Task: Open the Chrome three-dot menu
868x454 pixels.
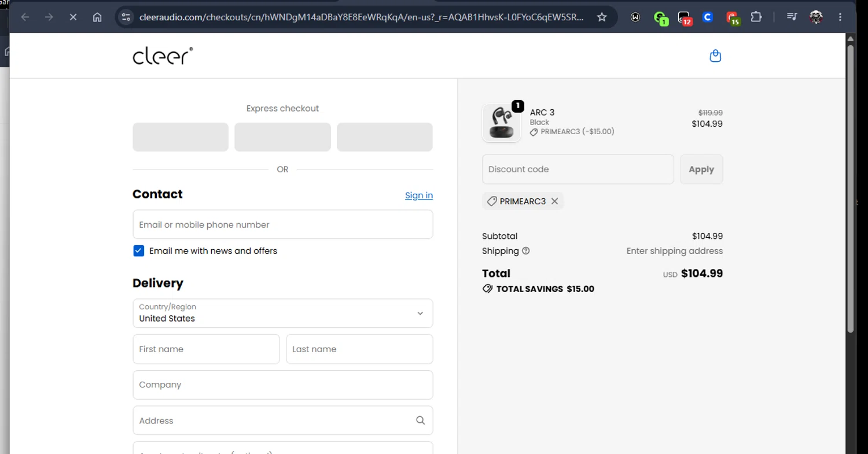Action: pyautogui.click(x=840, y=17)
